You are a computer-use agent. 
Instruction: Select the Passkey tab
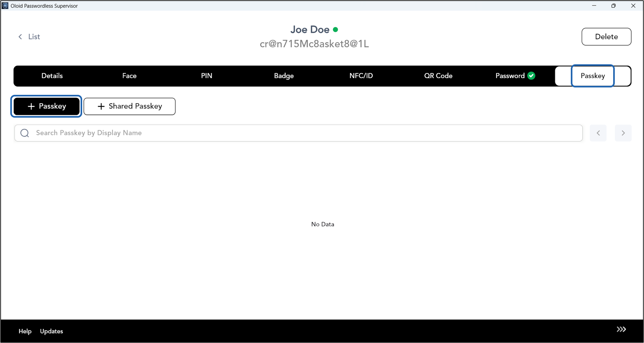click(x=593, y=76)
